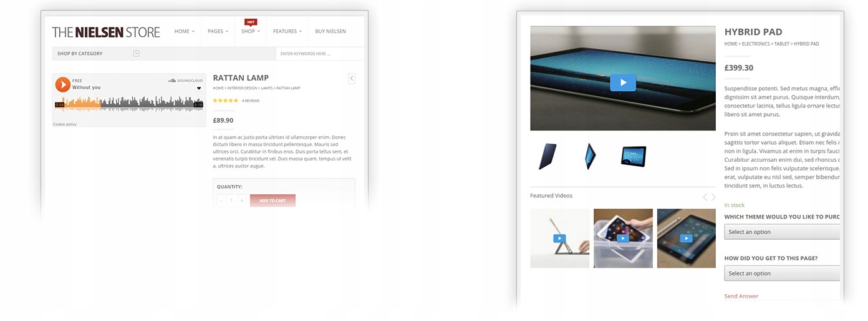Click the five-star rating

(225, 101)
